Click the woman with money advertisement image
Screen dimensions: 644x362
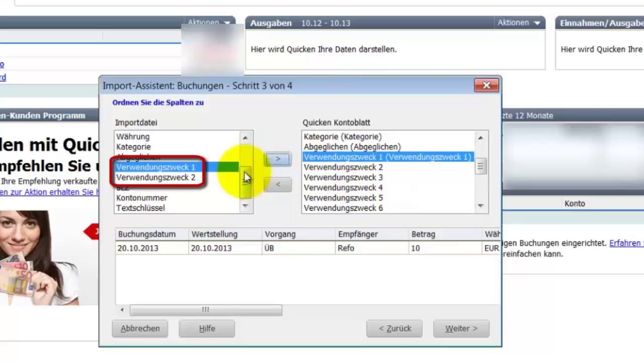pyautogui.click(x=39, y=257)
